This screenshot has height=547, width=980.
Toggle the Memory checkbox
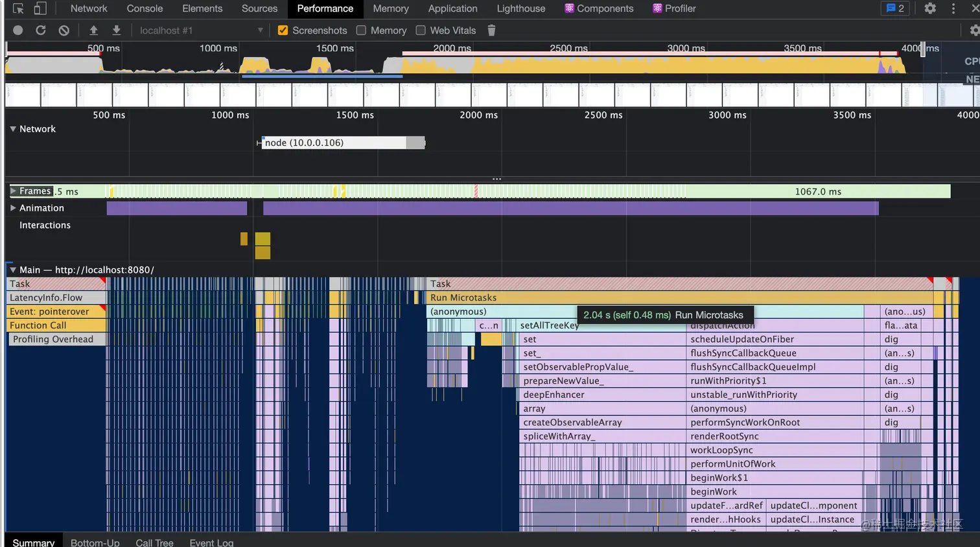(361, 30)
